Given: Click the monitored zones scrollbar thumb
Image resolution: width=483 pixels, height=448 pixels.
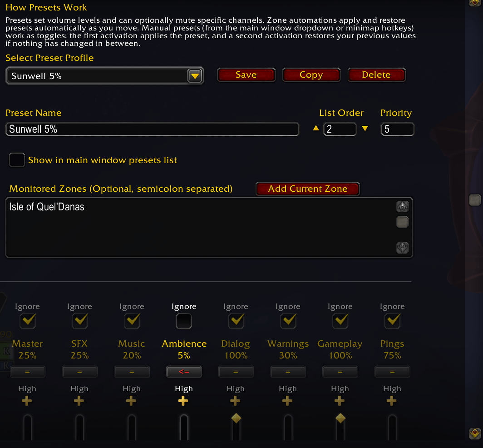Looking at the screenshot, I should click(402, 222).
